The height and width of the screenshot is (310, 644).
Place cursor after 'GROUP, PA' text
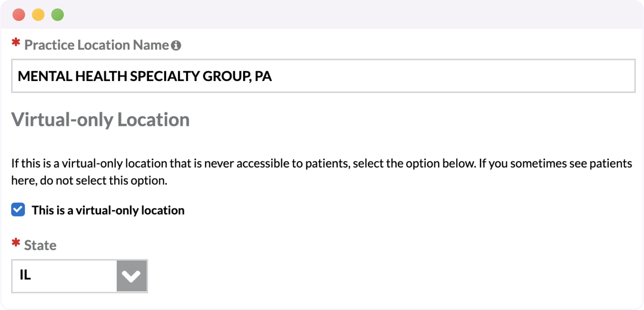coord(272,76)
